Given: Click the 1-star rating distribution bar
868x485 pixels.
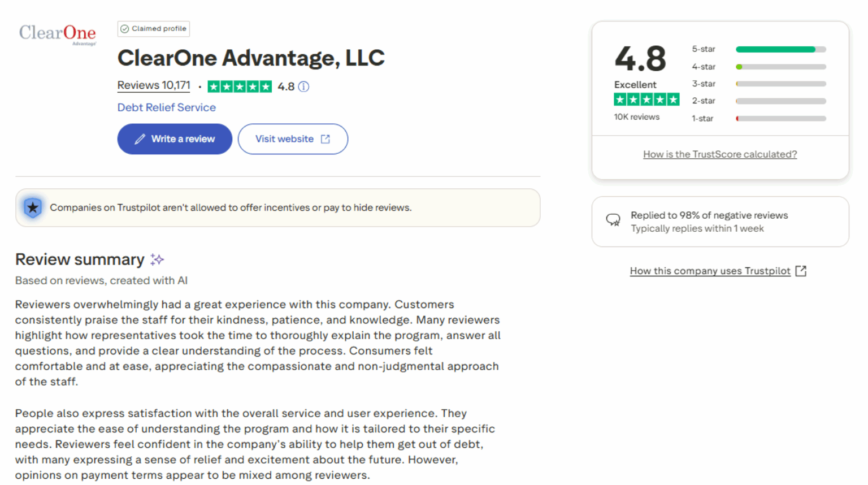Looking at the screenshot, I should [780, 118].
